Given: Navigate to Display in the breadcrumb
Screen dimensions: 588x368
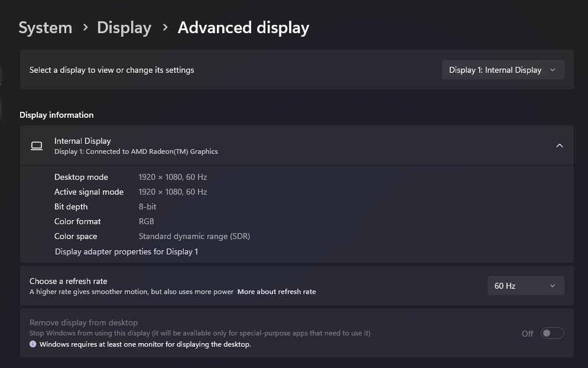Looking at the screenshot, I should pos(124,28).
